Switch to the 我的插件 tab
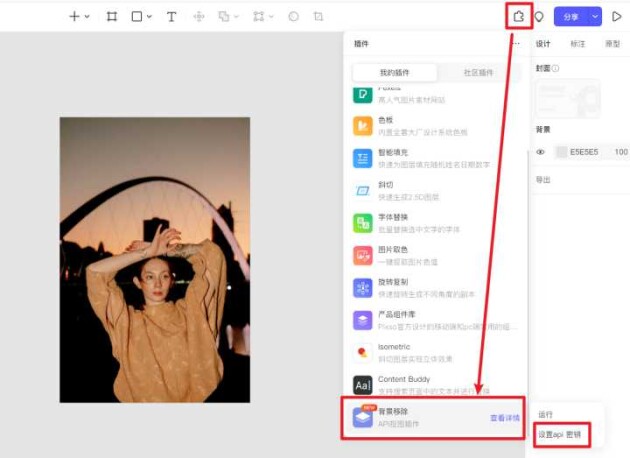The width and height of the screenshot is (630, 458). click(394, 73)
